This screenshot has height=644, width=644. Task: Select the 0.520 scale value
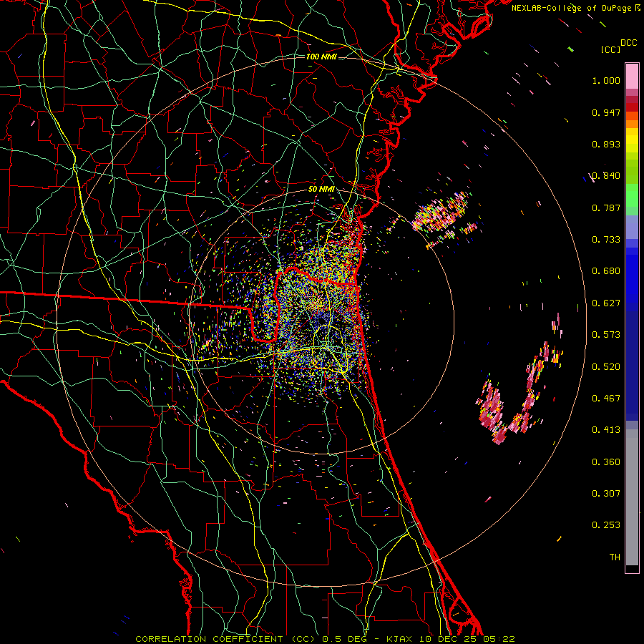[x=606, y=367]
